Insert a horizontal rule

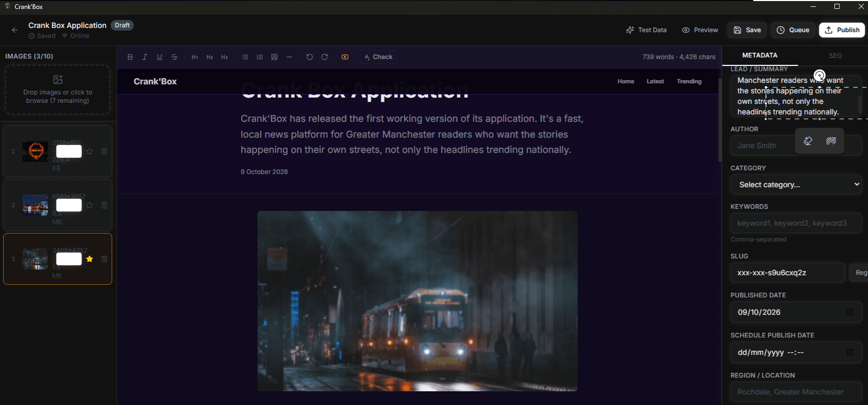(289, 57)
